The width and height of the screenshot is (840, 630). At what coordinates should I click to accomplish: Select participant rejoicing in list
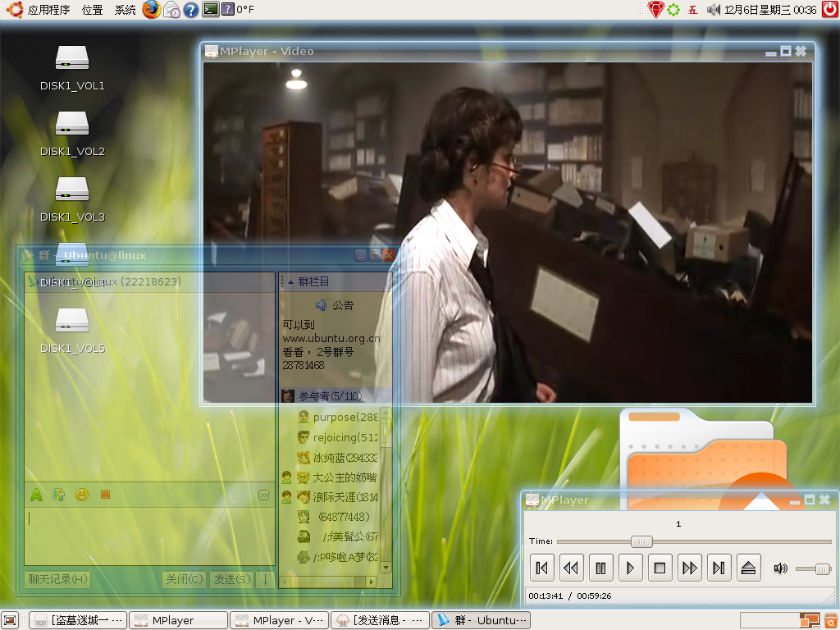337,437
